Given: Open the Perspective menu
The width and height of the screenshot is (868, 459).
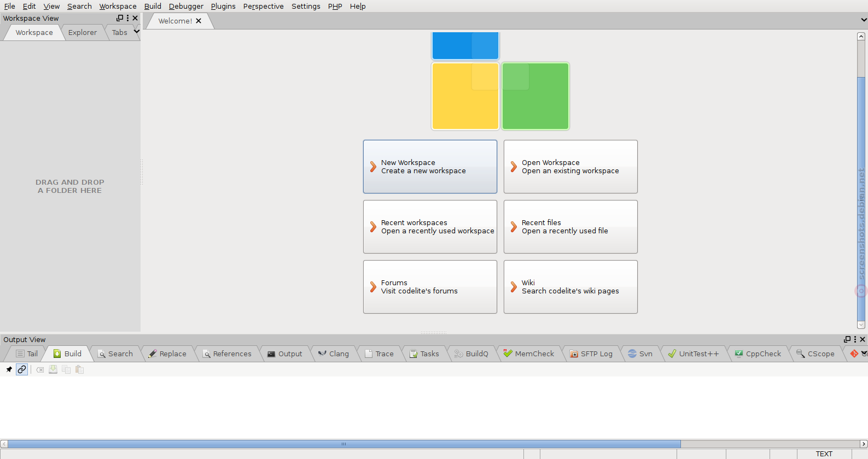Looking at the screenshot, I should (x=264, y=6).
